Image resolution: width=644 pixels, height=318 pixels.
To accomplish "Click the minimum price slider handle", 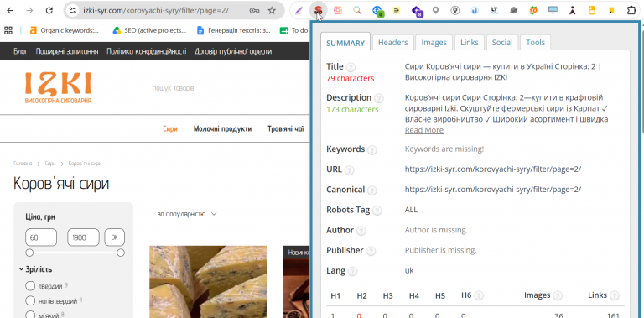I will [29, 253].
